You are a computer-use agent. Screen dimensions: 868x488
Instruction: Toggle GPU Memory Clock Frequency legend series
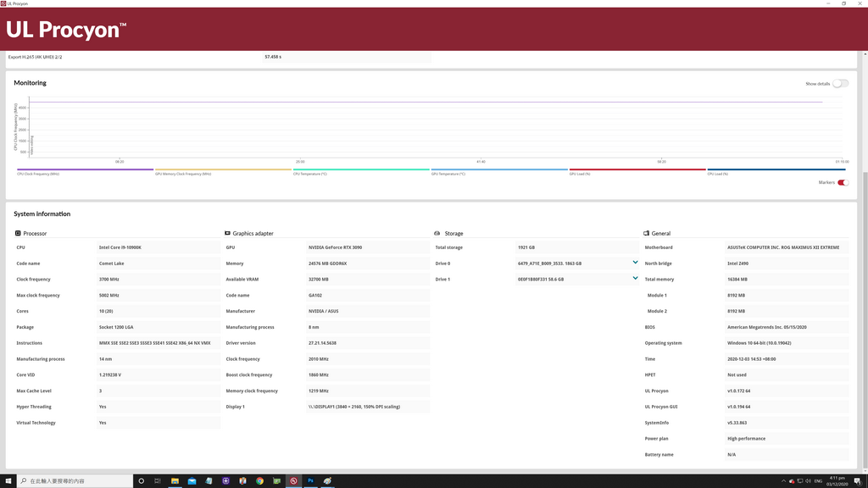pos(223,171)
